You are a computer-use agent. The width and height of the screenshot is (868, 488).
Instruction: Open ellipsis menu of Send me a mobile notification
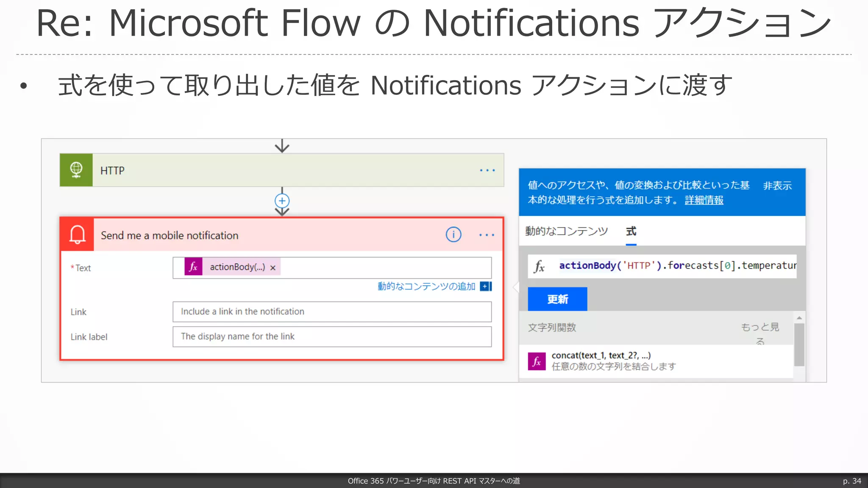tap(487, 235)
